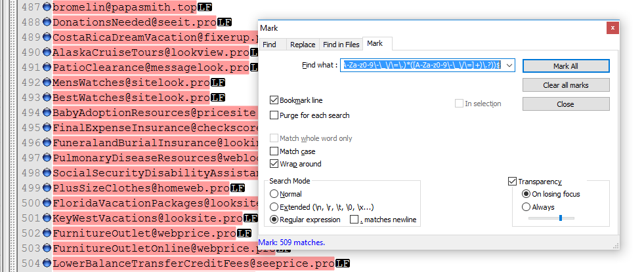Click the bookmark icon on line 499
This screenshot has width=644, height=272.
coord(47,188)
